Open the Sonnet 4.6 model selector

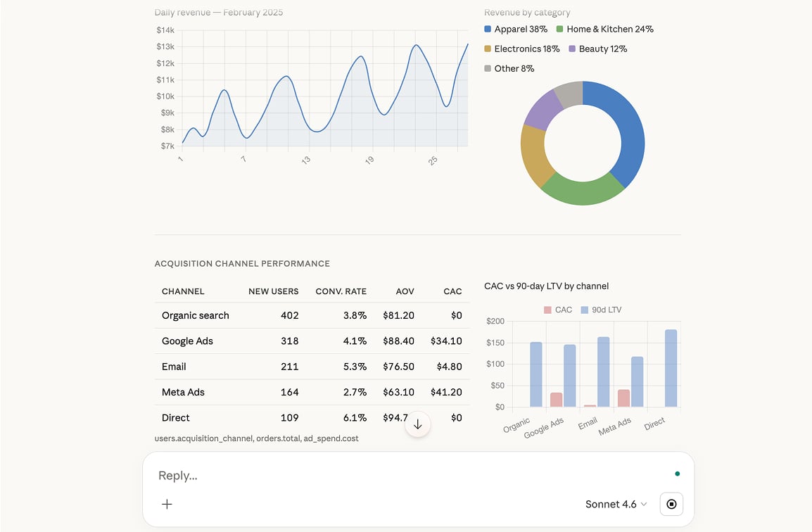point(616,504)
